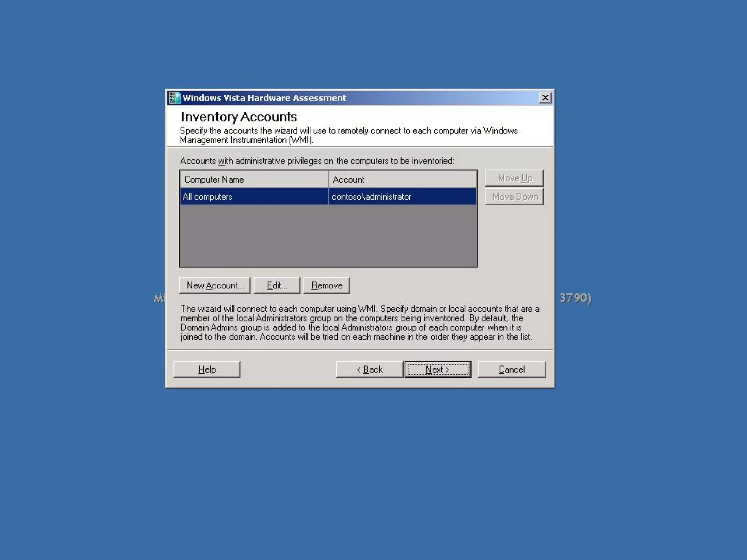Click empty gray area of accounts list
Screen dimensions: 747x560
click(328, 236)
